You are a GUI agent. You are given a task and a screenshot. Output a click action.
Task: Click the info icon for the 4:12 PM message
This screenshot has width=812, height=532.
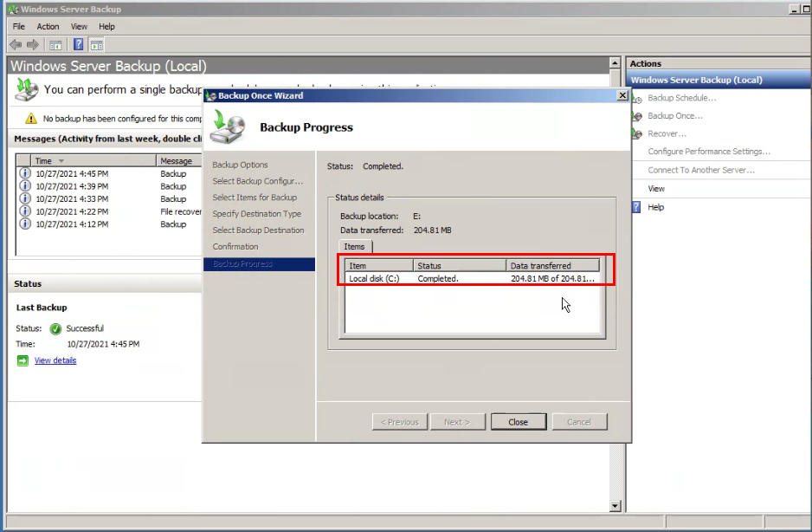[x=25, y=224]
